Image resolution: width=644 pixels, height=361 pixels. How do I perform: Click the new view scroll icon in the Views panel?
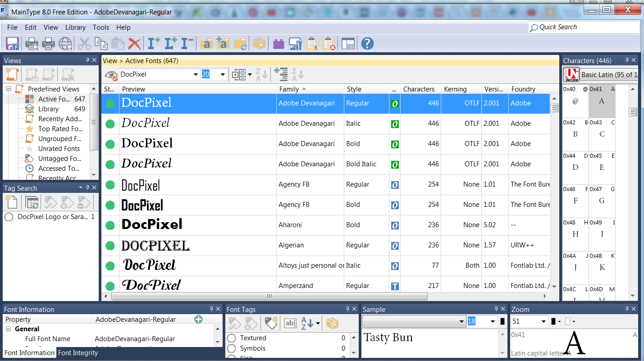[x=12, y=74]
